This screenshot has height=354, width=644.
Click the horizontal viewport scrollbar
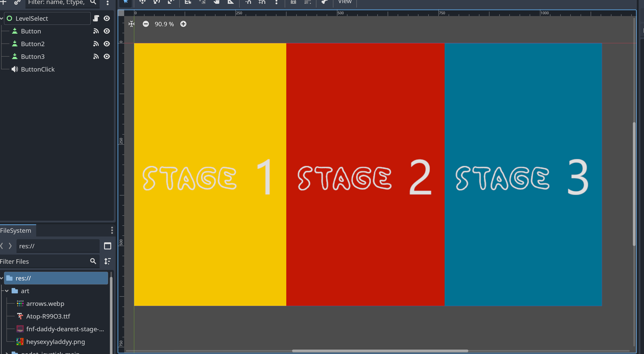(380, 351)
